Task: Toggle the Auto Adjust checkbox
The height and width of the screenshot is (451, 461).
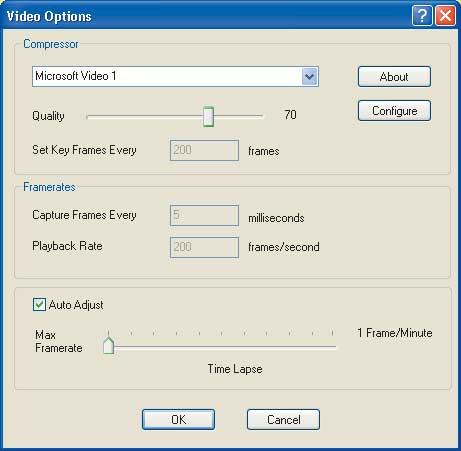Action: (x=39, y=305)
